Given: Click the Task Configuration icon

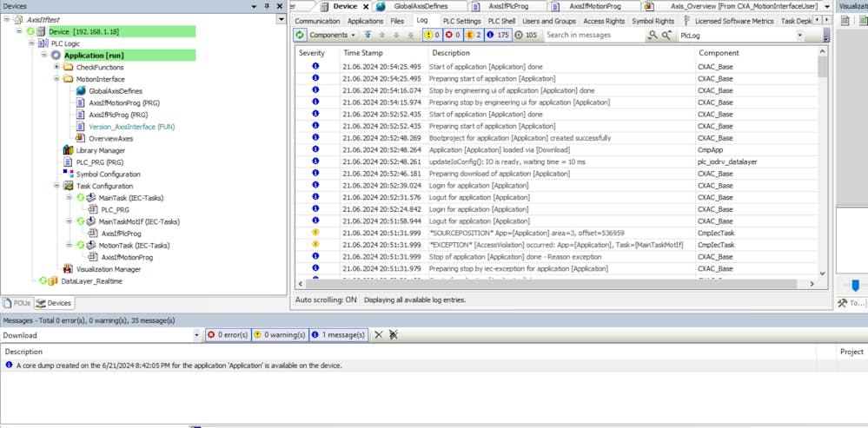Looking at the screenshot, I should point(68,186).
